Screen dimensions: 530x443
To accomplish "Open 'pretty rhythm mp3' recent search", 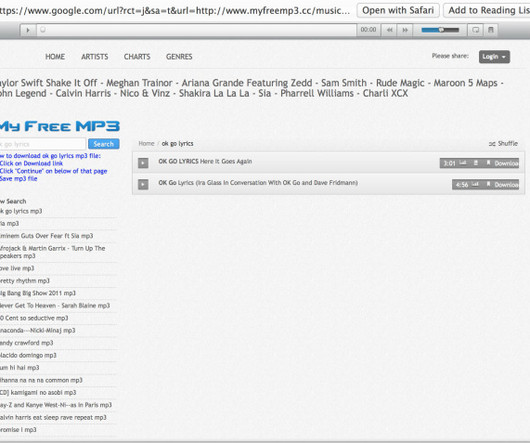I will [x=25, y=281].
